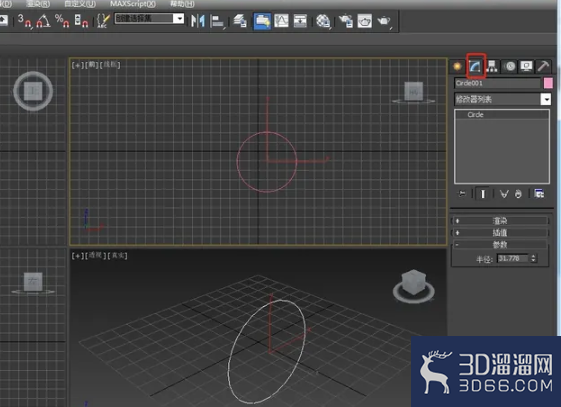This screenshot has height=407, width=561.
Task: Click the [透视] viewport view label
Action: click(96, 255)
